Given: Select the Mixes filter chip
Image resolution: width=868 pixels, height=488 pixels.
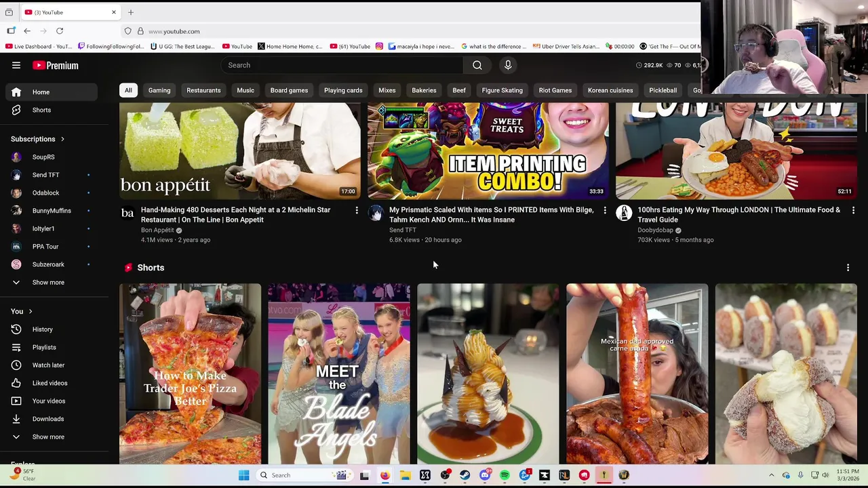Looking at the screenshot, I should pyautogui.click(x=387, y=90).
